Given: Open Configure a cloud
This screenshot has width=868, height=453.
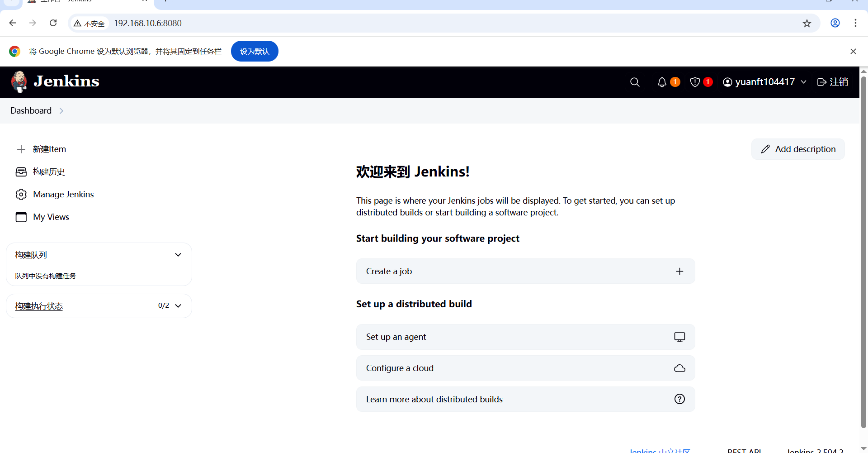Looking at the screenshot, I should click(525, 368).
